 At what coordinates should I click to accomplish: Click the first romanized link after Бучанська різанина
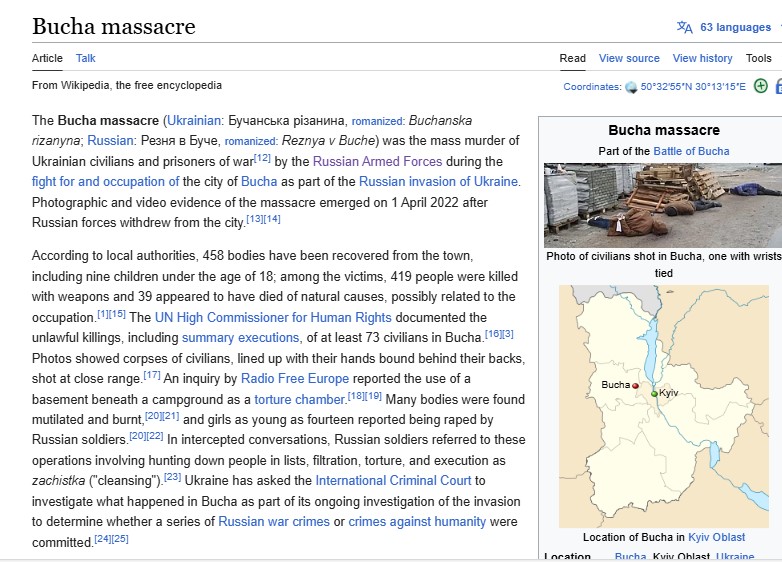pos(377,121)
